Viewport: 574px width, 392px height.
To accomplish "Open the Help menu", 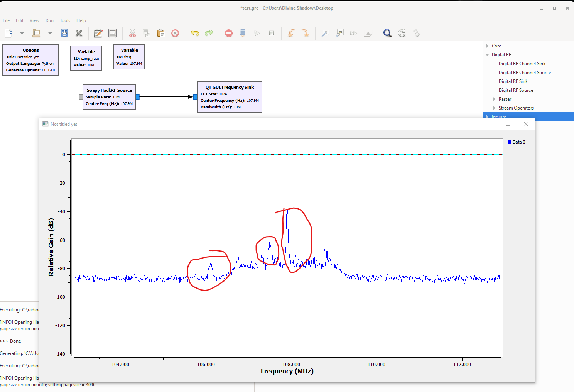I will (x=81, y=20).
